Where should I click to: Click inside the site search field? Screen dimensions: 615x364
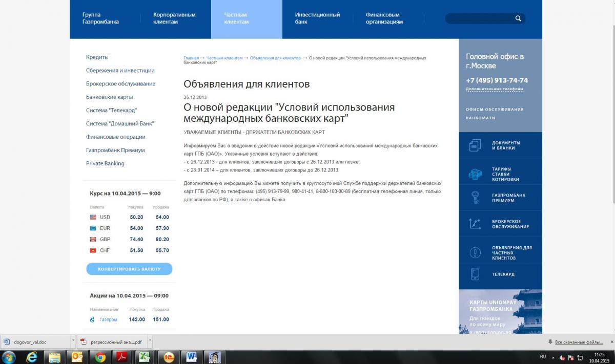479,18
